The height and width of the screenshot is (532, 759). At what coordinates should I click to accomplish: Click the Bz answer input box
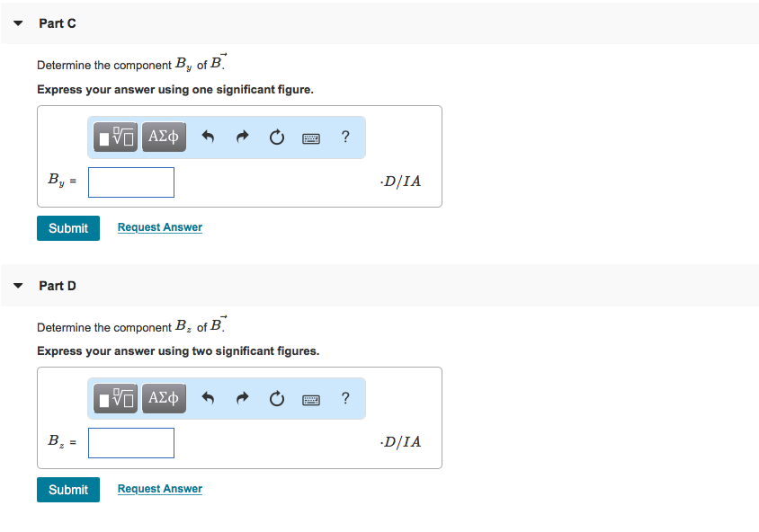pos(131,442)
